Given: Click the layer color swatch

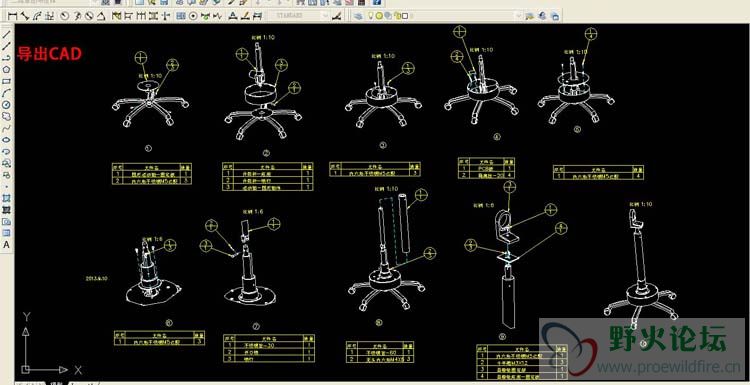Looking at the screenshot, I should pos(405,16).
